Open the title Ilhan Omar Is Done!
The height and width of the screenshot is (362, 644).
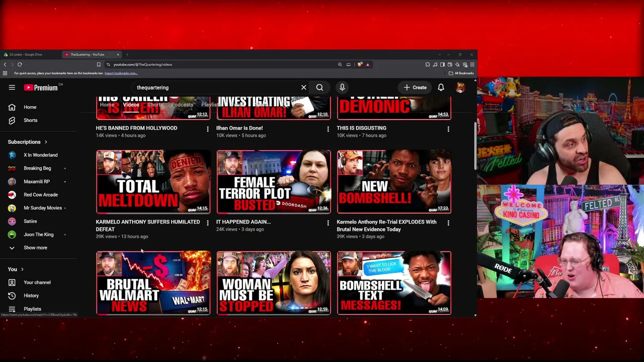pyautogui.click(x=239, y=128)
